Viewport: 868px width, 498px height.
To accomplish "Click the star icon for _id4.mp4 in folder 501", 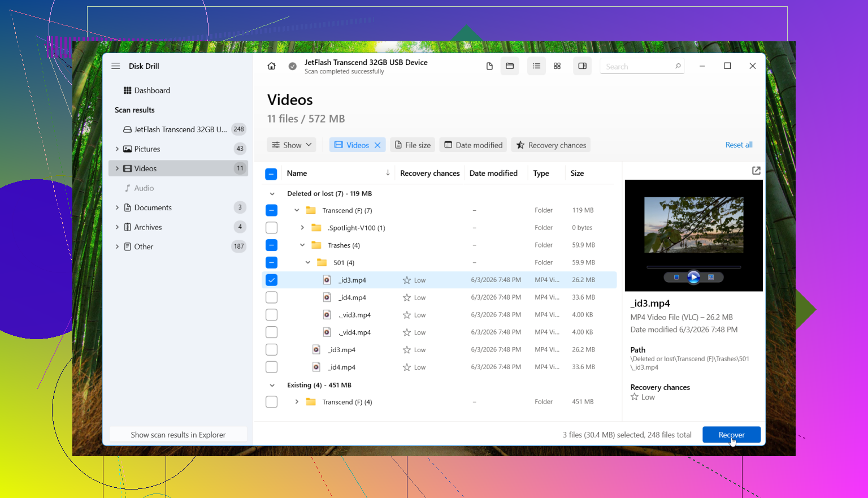I will click(x=407, y=298).
